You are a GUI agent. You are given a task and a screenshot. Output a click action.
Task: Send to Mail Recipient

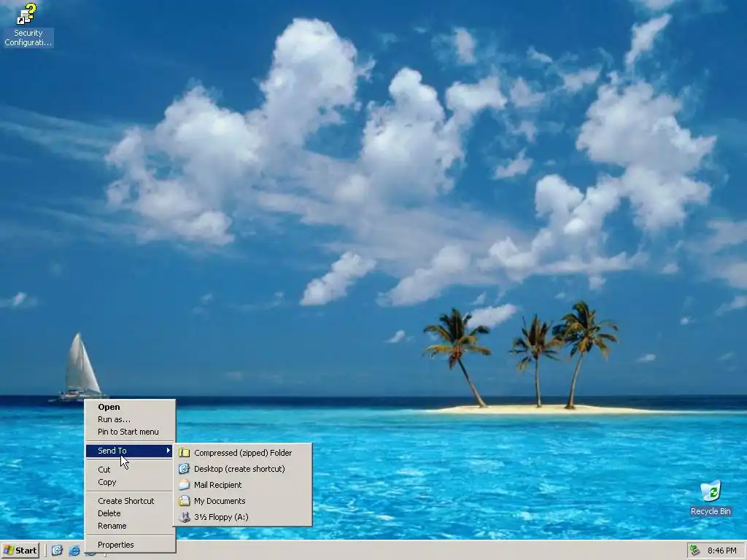click(243, 485)
